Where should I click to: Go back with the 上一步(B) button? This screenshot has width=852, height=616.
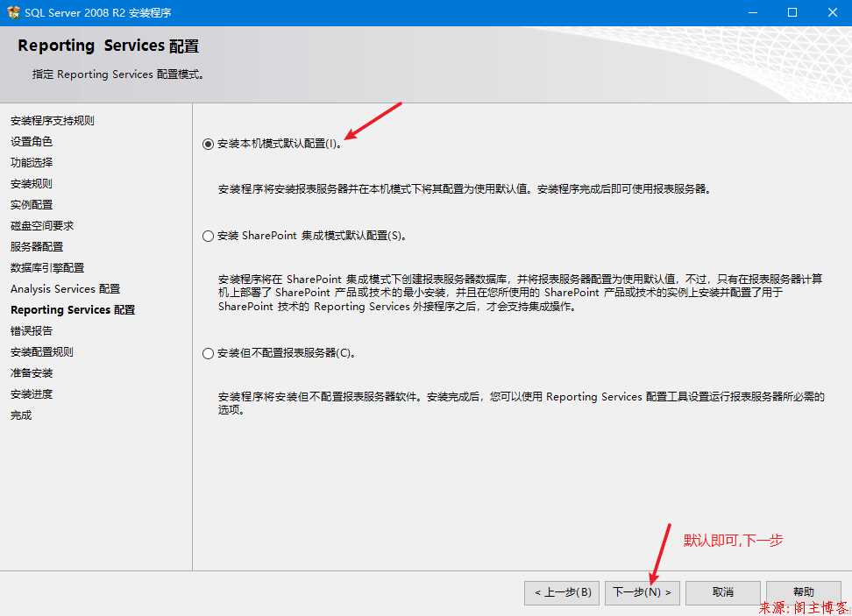(x=561, y=592)
